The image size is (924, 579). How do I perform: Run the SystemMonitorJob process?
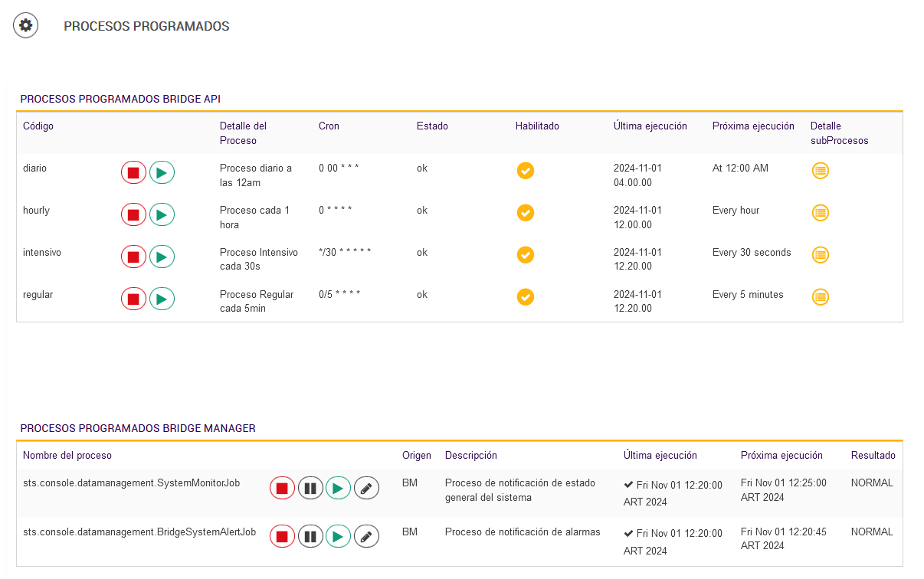(x=338, y=488)
